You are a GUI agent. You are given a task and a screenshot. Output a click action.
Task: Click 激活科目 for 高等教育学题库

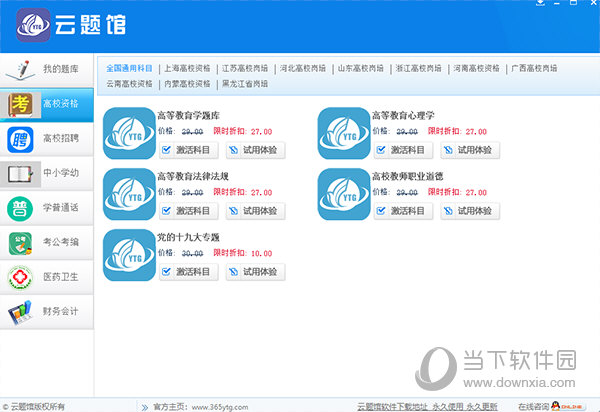(189, 150)
